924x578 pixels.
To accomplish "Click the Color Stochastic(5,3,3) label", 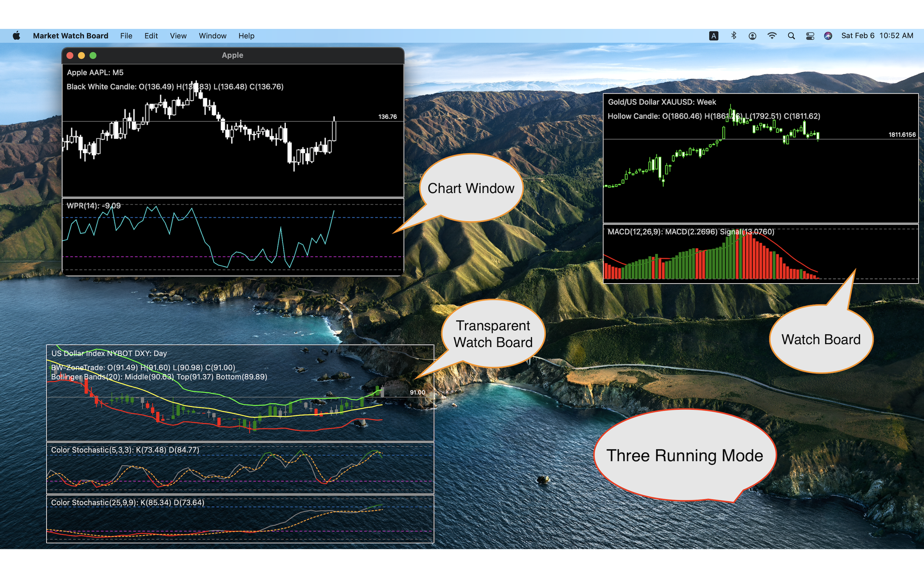I will pyautogui.click(x=125, y=450).
